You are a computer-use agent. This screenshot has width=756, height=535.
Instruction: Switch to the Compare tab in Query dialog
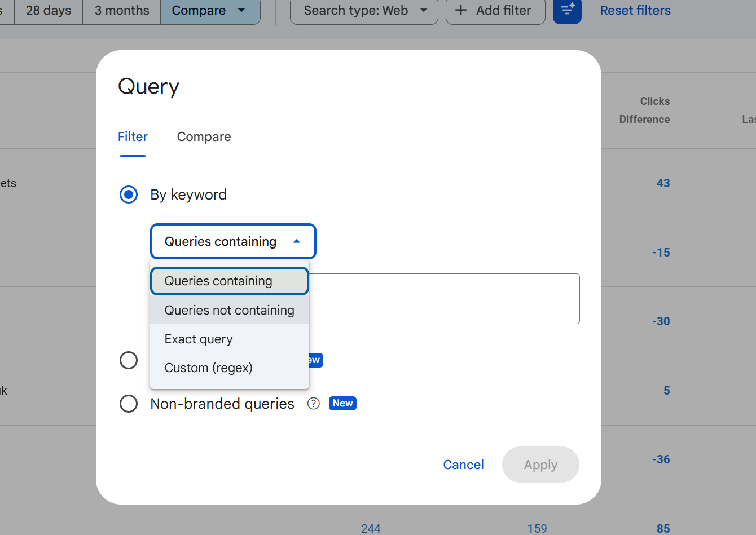204,137
